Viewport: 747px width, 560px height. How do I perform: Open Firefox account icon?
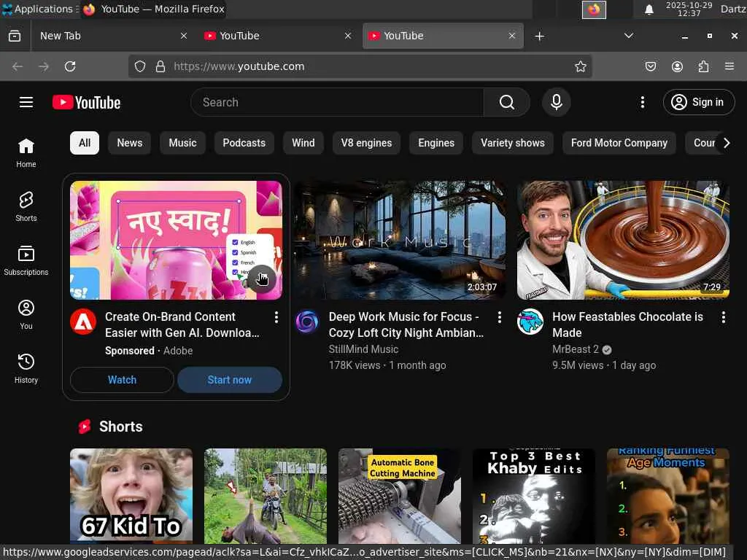pos(677,66)
